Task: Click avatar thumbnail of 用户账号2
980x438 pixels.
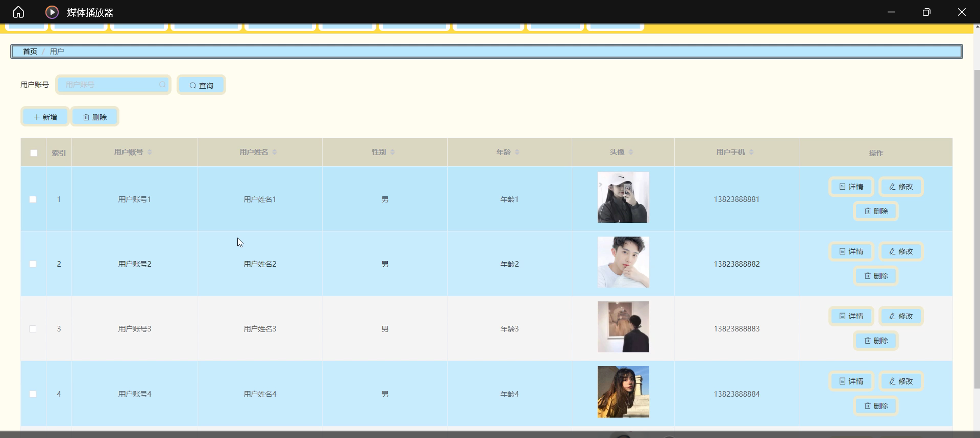Action: (623, 262)
